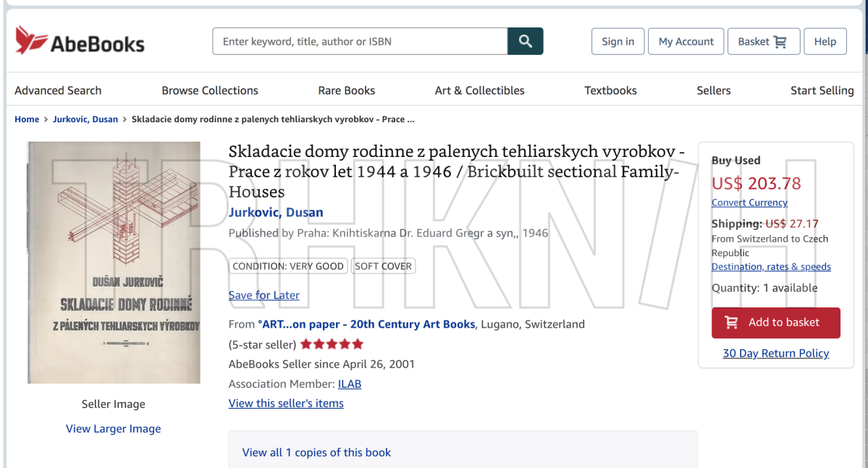Click the search magnifier button
The width and height of the screenshot is (868, 468).
[526, 41]
